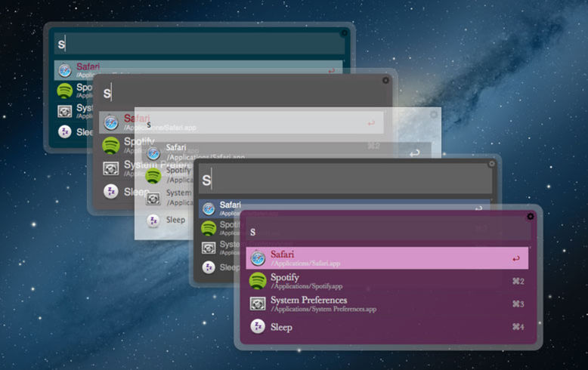588x370 pixels.
Task: Click the return arrow on purple Safari row
Action: (516, 258)
